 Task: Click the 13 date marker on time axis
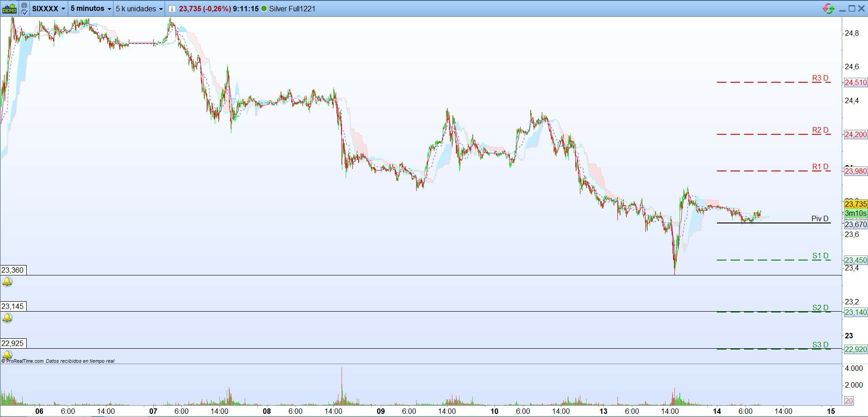click(603, 411)
